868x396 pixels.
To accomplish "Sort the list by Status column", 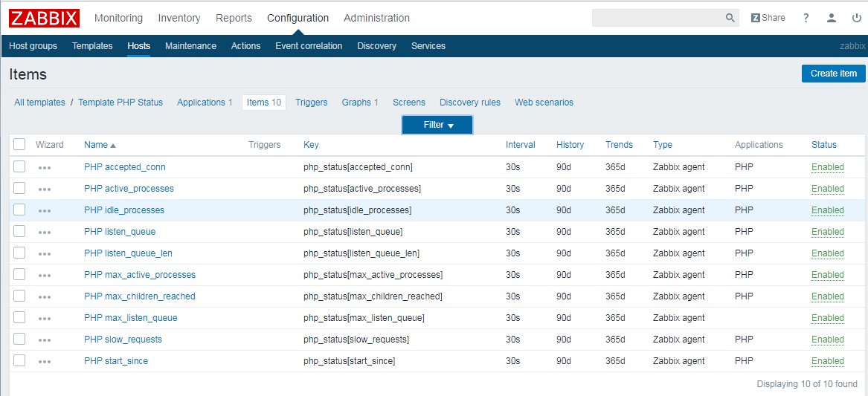I will [x=823, y=145].
